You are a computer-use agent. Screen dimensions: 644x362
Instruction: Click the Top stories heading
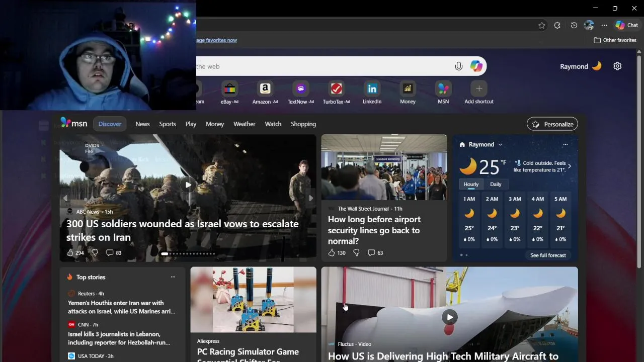91,277
